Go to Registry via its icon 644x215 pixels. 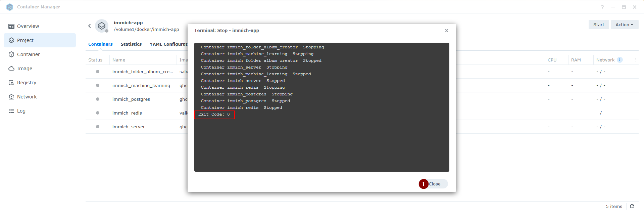(11, 83)
